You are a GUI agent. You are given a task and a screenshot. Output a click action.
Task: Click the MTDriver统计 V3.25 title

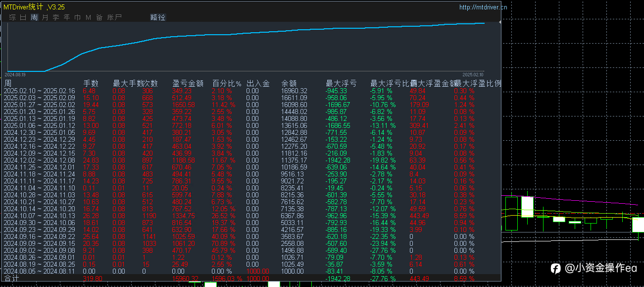[34, 7]
